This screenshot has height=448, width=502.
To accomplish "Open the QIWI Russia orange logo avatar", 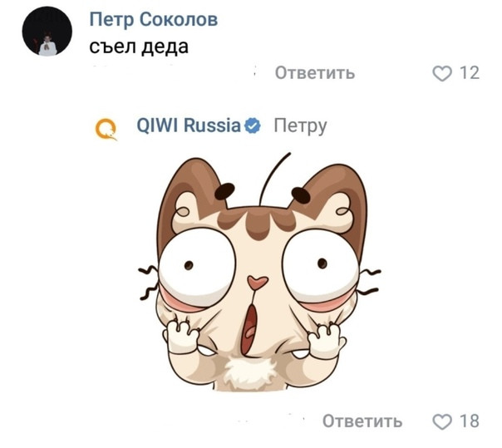I will pos(106,129).
